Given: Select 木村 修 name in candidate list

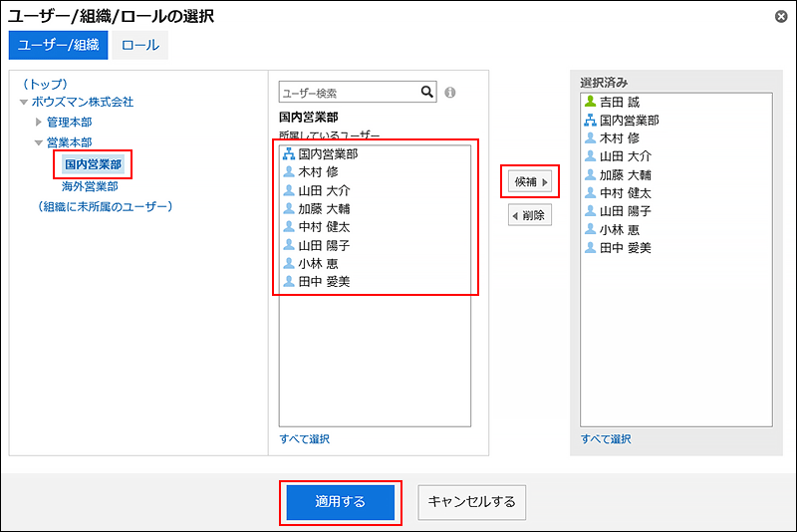Looking at the screenshot, I should pos(318,171).
